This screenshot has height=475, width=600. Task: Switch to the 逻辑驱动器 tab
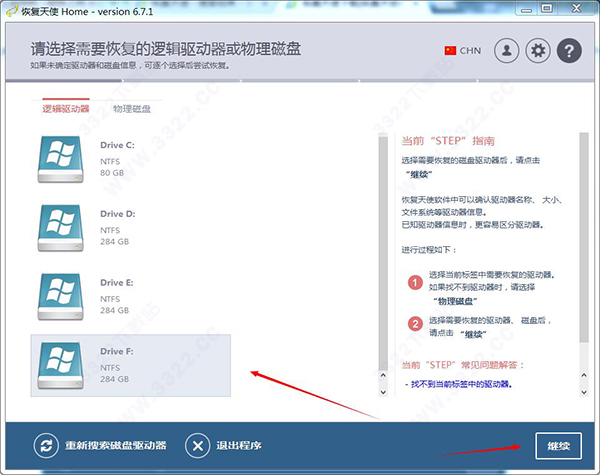(66, 109)
